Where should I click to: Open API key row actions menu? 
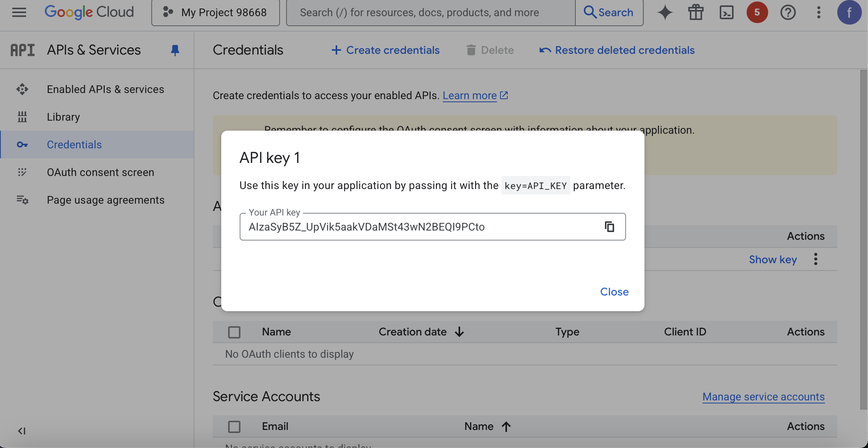(x=816, y=259)
